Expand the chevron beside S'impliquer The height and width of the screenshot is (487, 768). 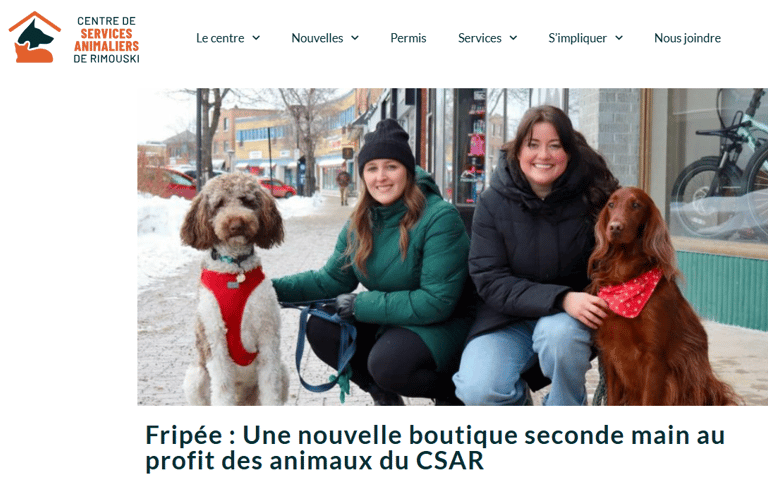pyautogui.click(x=619, y=38)
